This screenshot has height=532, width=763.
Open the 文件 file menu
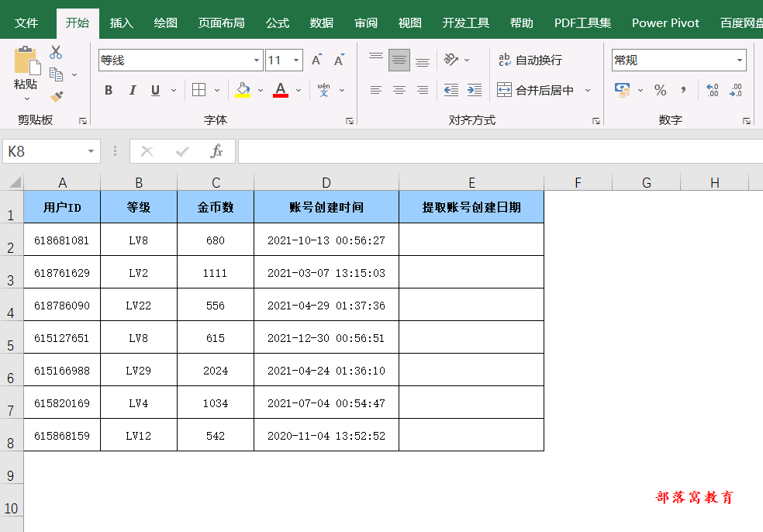pyautogui.click(x=26, y=22)
